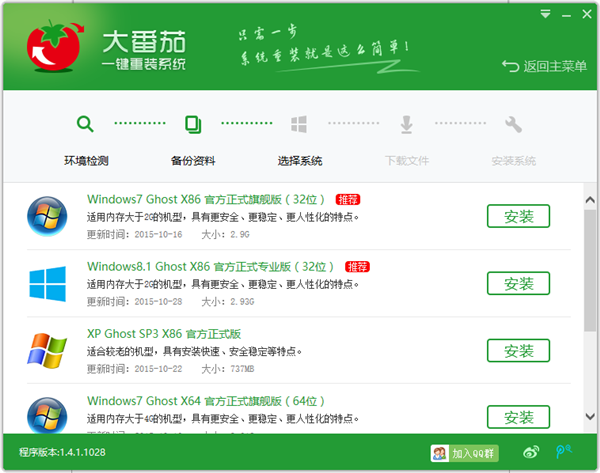Install Windows7 X86 with its 安装 button
This screenshot has height=473, width=600.
518,216
